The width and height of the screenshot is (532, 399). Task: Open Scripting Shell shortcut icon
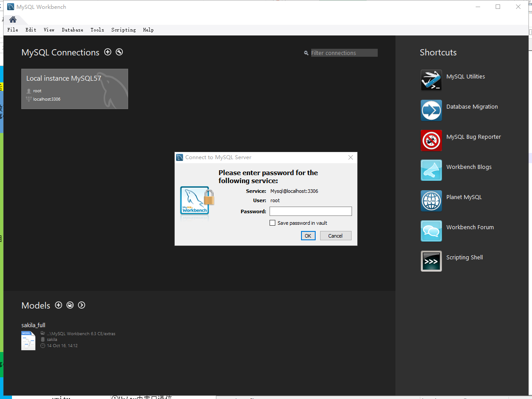[x=431, y=261]
